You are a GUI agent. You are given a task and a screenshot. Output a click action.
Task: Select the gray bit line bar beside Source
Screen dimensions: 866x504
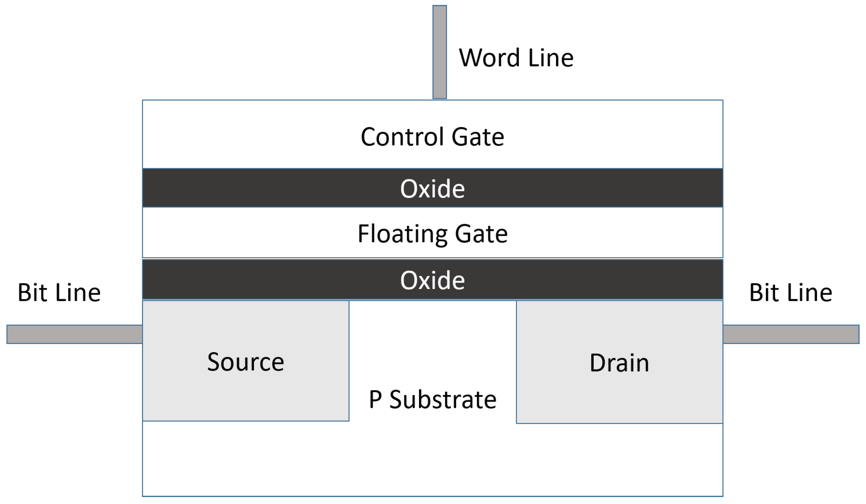(75, 334)
